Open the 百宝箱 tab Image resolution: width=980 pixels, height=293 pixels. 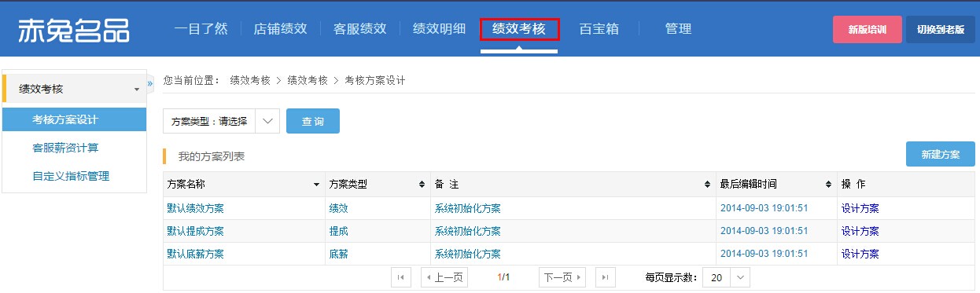click(599, 29)
